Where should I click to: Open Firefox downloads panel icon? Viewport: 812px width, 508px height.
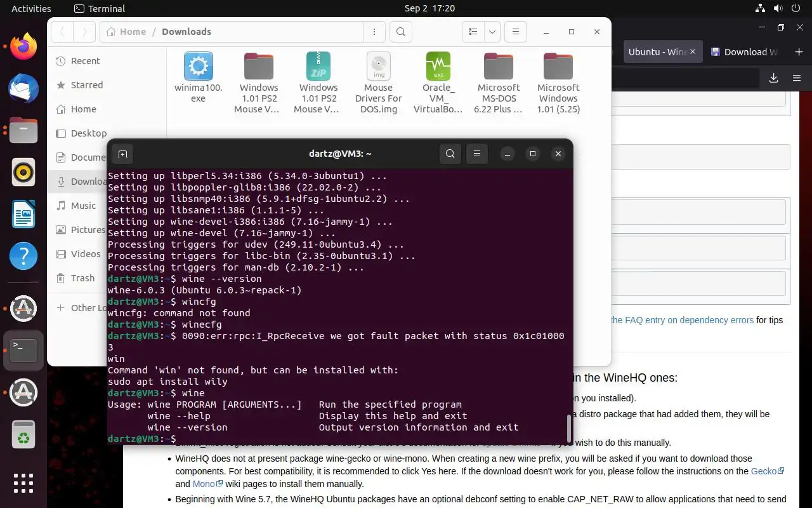773,78
